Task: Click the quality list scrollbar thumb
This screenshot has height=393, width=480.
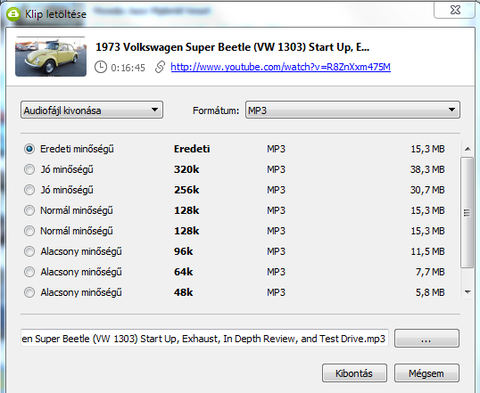Action: 467,213
